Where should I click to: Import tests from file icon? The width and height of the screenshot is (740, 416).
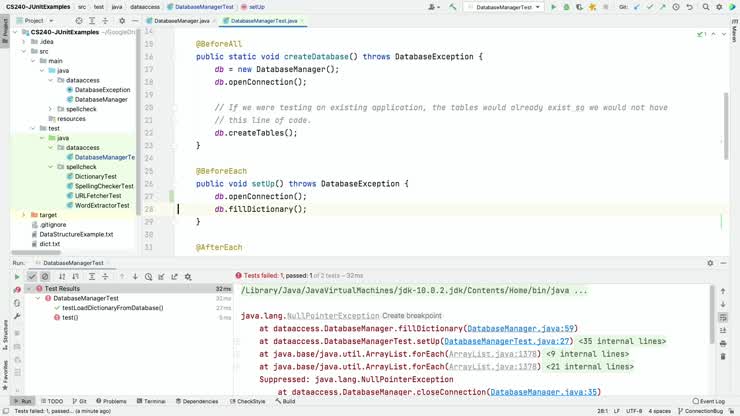pos(161,277)
